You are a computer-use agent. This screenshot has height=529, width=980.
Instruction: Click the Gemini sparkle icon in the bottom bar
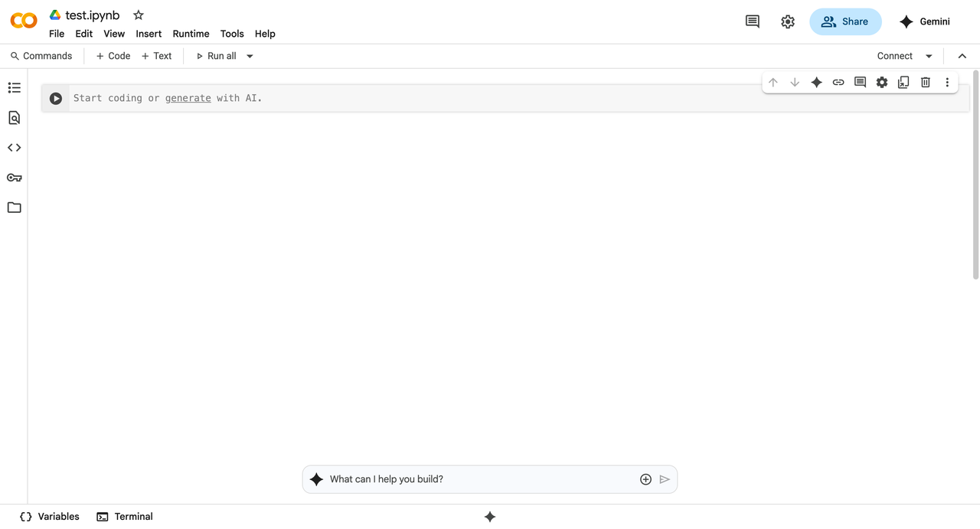490,517
